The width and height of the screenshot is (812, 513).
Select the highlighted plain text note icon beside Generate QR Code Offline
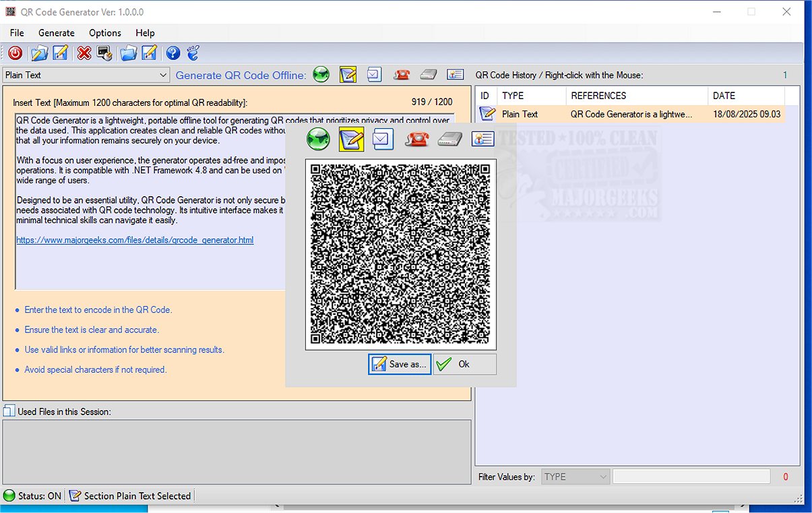(348, 75)
